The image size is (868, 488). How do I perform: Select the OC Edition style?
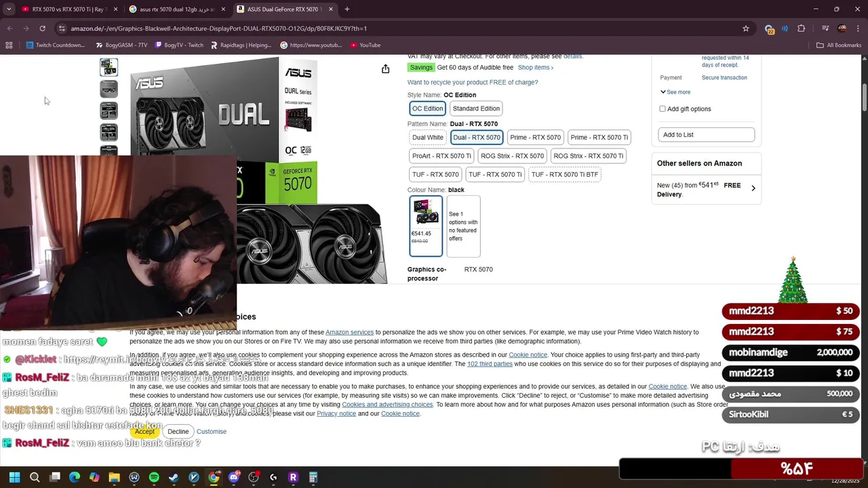427,108
